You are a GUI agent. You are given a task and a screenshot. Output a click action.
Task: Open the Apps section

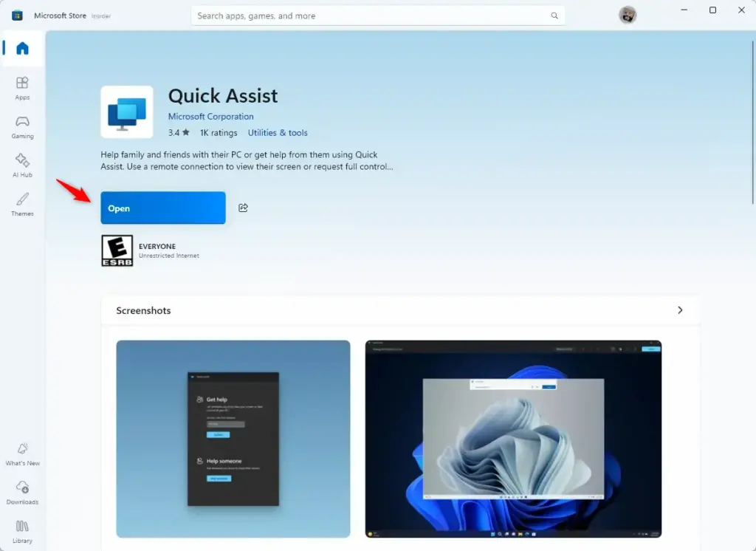22,89
